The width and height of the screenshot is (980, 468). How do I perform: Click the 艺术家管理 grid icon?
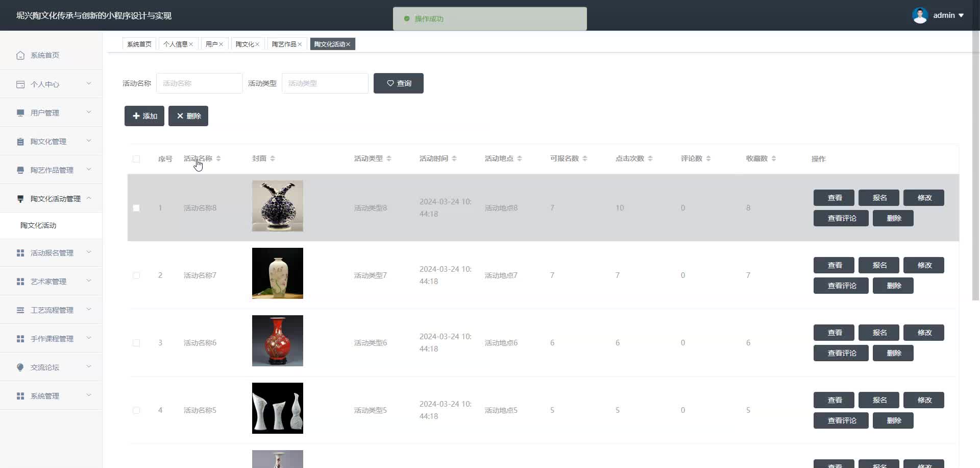(x=20, y=282)
